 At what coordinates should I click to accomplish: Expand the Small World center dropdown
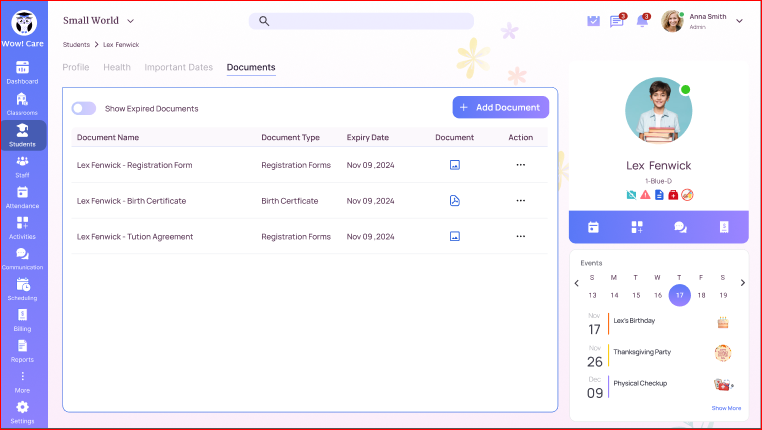130,21
